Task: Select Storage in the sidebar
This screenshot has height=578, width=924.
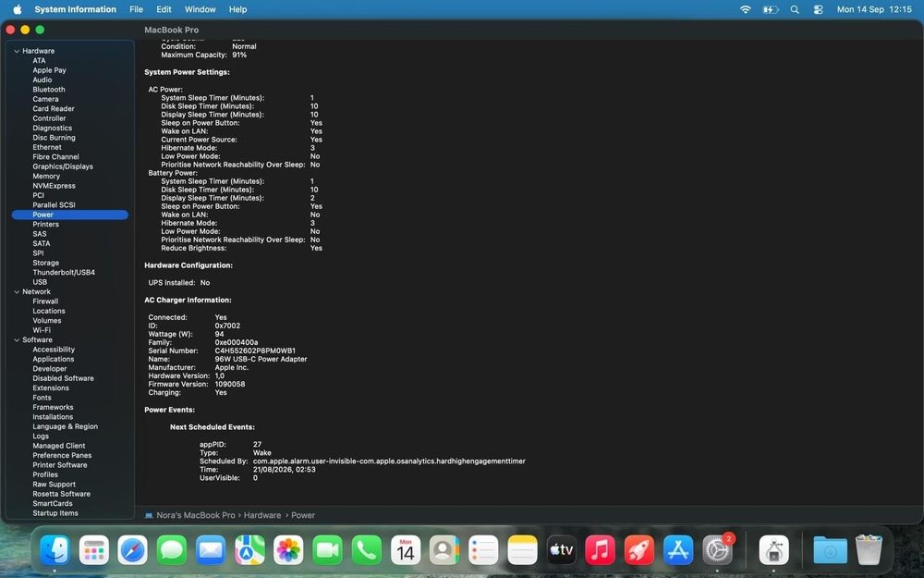Action: tap(46, 263)
